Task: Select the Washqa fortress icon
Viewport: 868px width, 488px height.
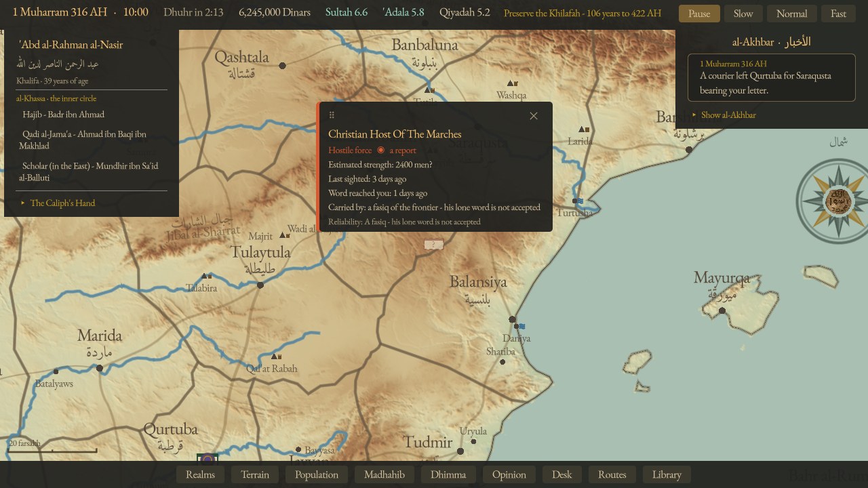Action: [x=513, y=84]
